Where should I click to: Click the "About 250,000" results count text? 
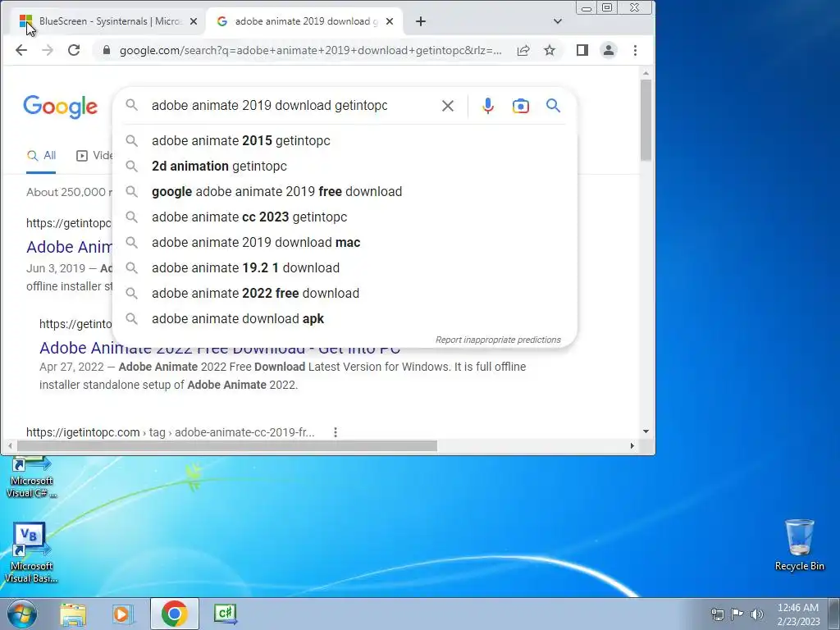click(x=70, y=192)
